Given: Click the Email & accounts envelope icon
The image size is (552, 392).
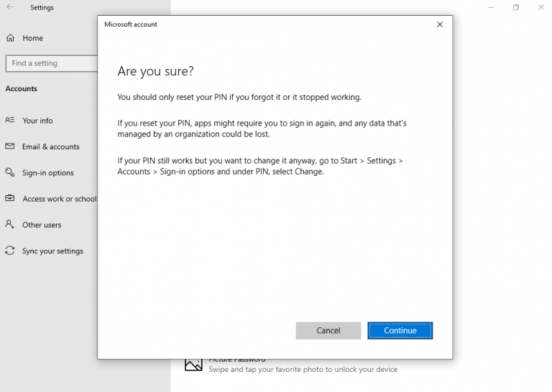Looking at the screenshot, I should point(10,146).
